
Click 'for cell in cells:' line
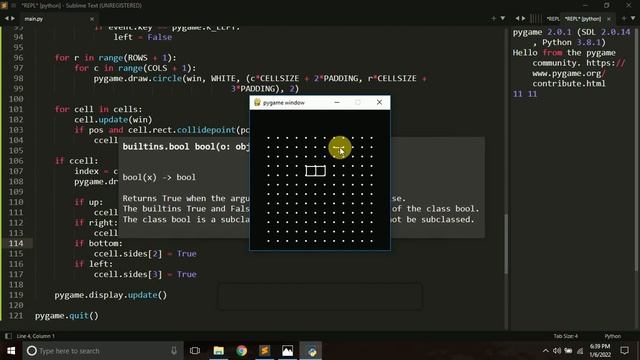(98, 109)
